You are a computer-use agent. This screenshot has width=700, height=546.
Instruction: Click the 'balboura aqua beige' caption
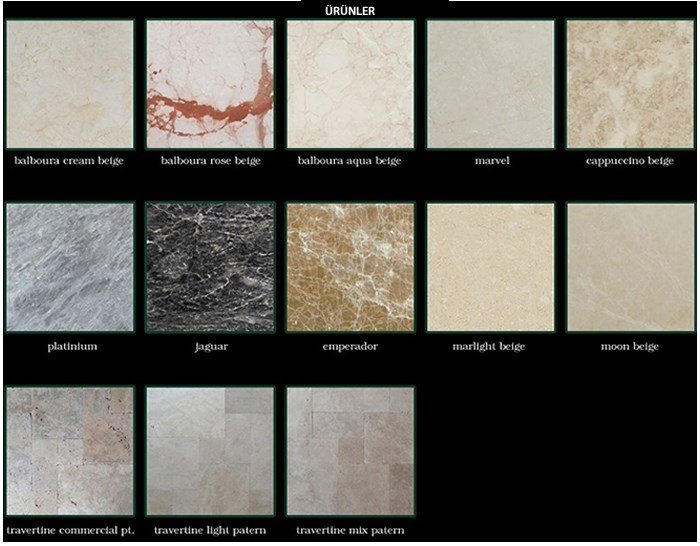tap(350, 161)
